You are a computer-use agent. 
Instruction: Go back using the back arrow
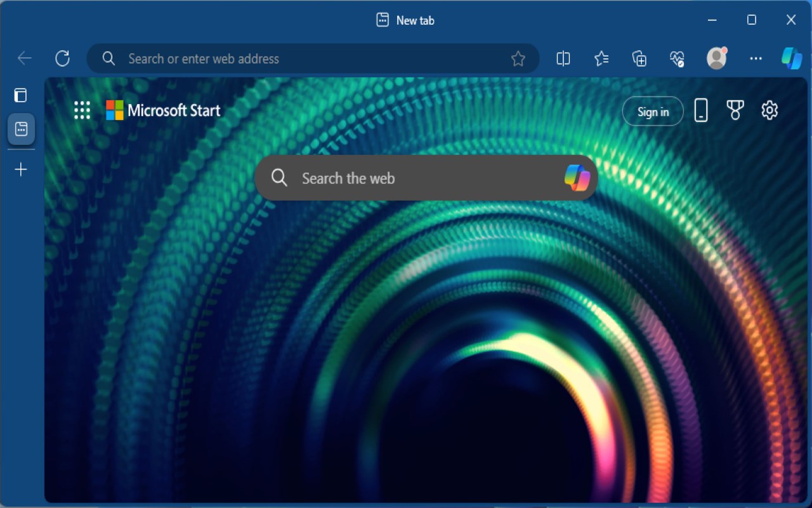(24, 58)
